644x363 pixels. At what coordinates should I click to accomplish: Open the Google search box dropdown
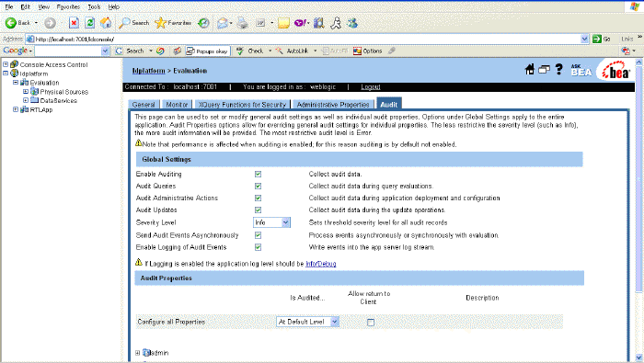pyautogui.click(x=105, y=51)
